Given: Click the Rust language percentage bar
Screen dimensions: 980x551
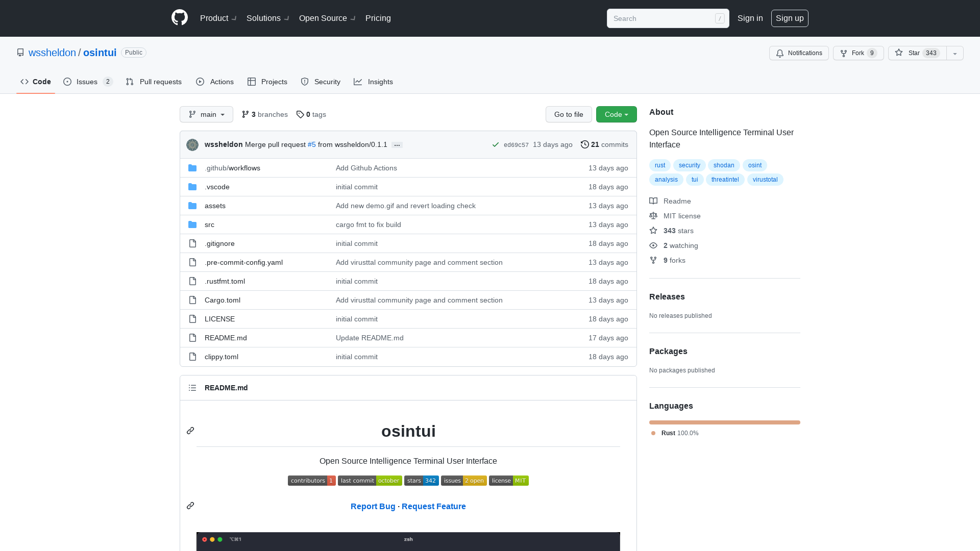Looking at the screenshot, I should 724,422.
